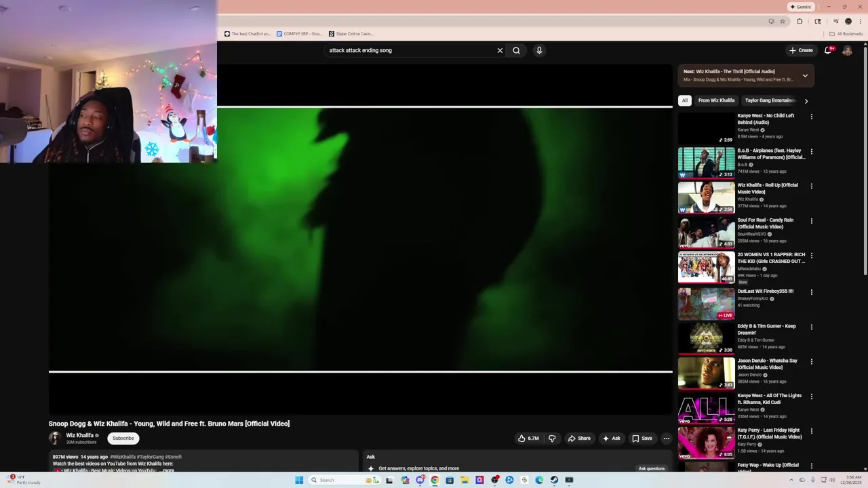Open the COMFYY ERP bookmark
868x488 pixels.
[x=299, y=34]
